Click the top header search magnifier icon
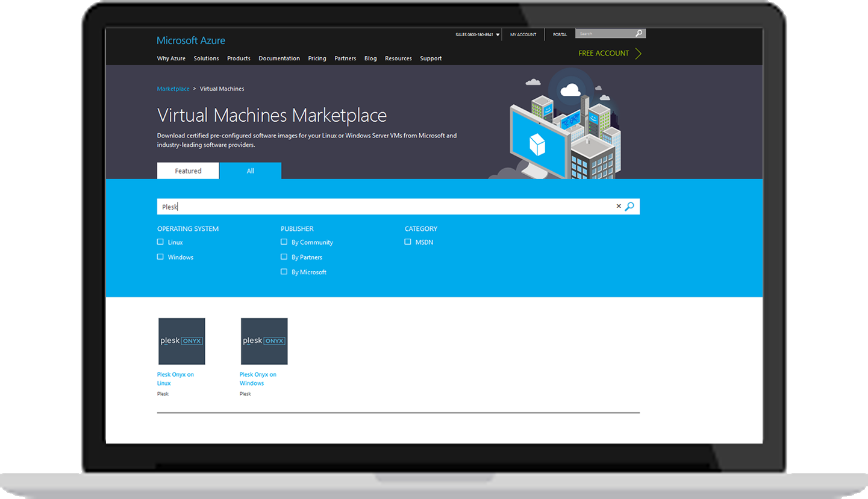 pyautogui.click(x=639, y=34)
